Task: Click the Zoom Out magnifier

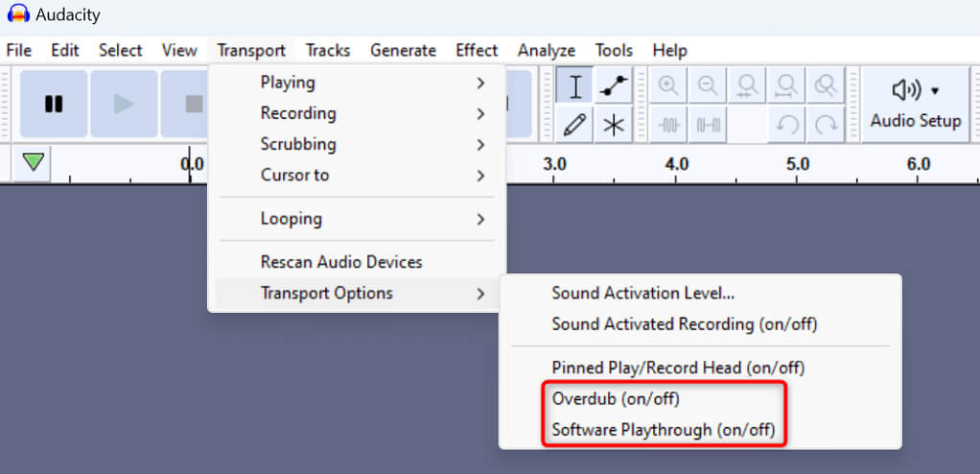Action: [x=708, y=87]
